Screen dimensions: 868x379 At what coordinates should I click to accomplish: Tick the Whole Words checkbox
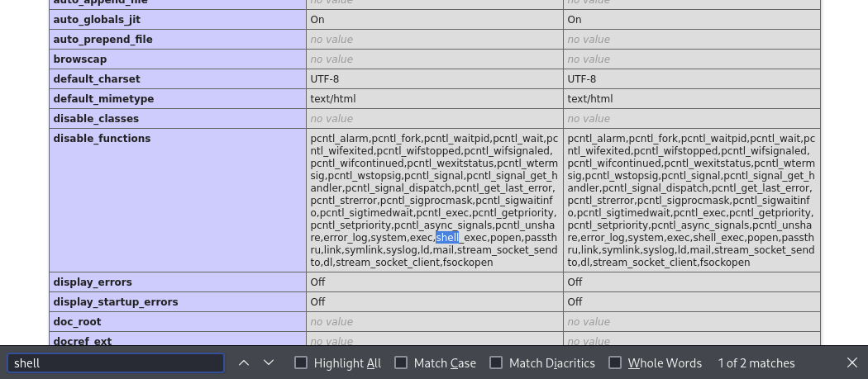pyautogui.click(x=615, y=362)
